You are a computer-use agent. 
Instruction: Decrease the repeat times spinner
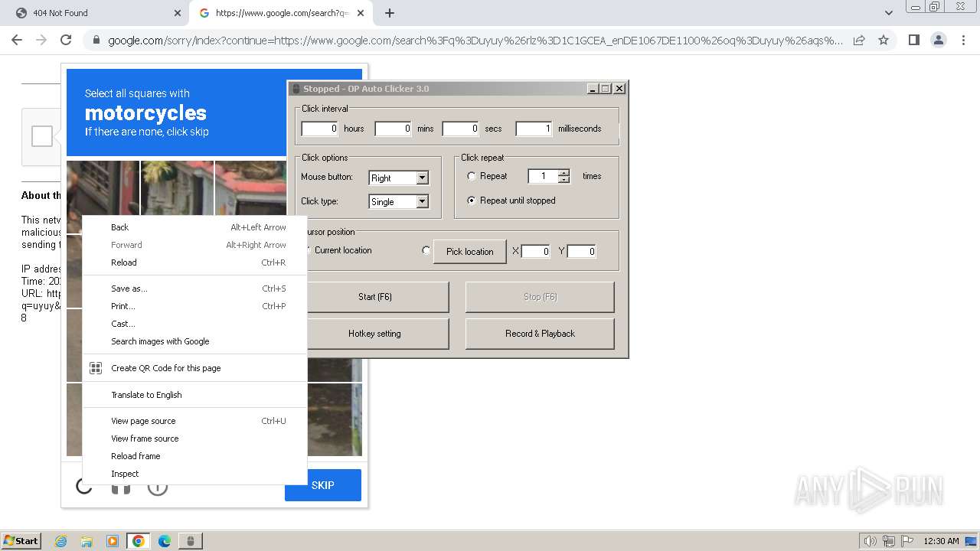click(564, 180)
